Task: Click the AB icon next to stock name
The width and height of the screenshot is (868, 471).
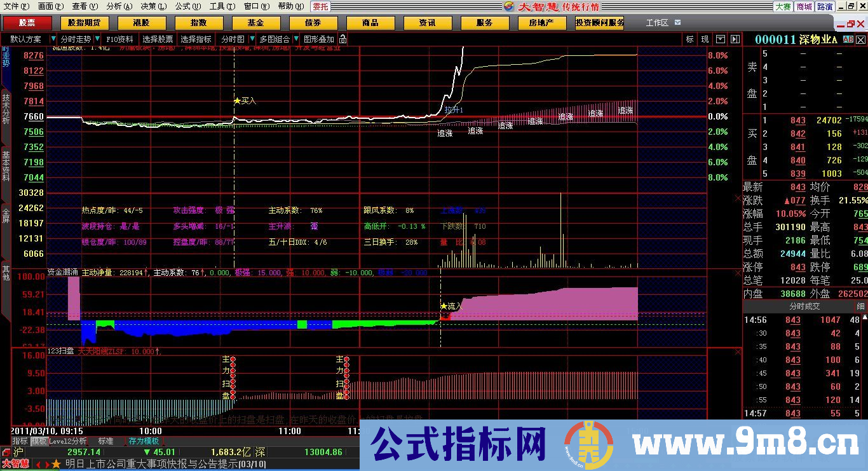Action: click(848, 39)
